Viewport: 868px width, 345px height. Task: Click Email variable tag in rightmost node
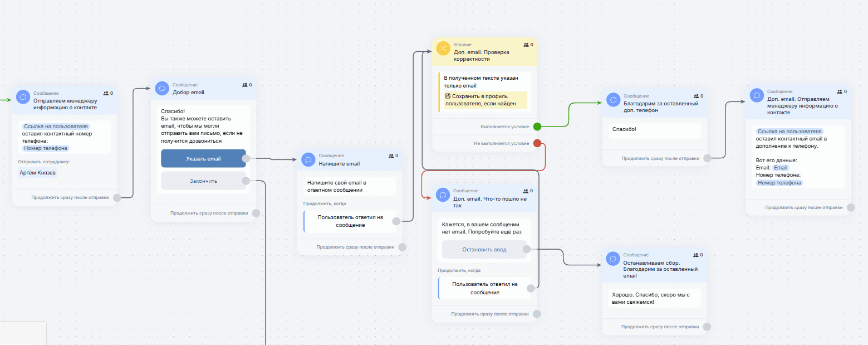coord(781,168)
